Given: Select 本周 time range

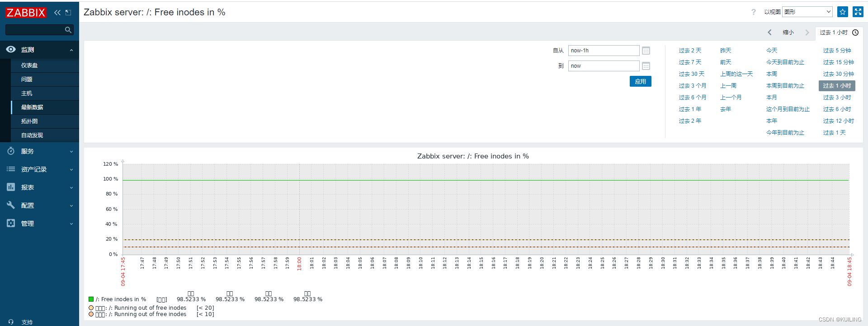Looking at the screenshot, I should [772, 74].
